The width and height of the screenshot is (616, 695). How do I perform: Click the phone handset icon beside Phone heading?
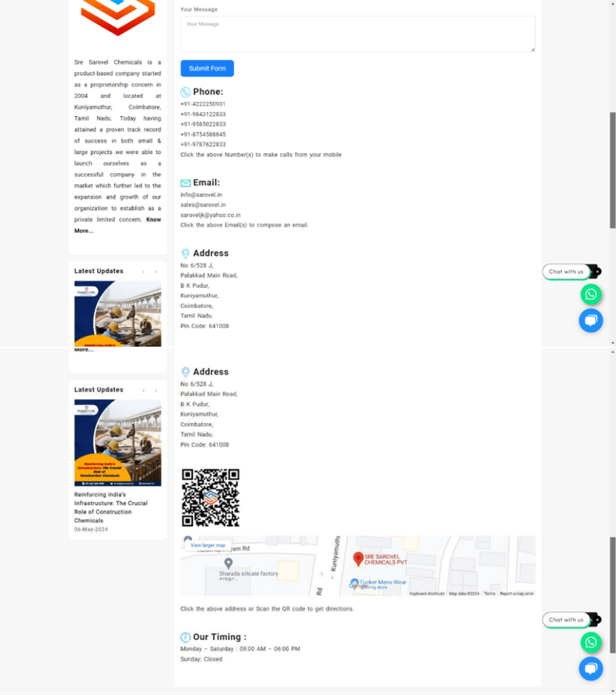click(186, 92)
